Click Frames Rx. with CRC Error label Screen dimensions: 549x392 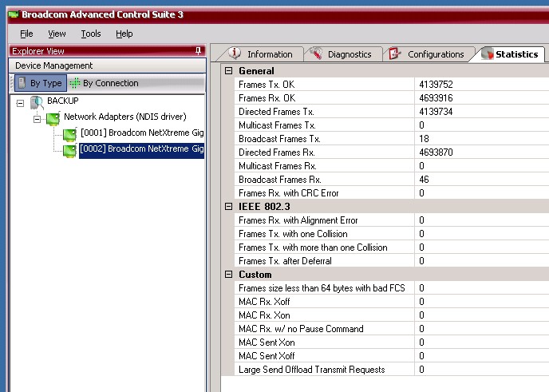289,193
